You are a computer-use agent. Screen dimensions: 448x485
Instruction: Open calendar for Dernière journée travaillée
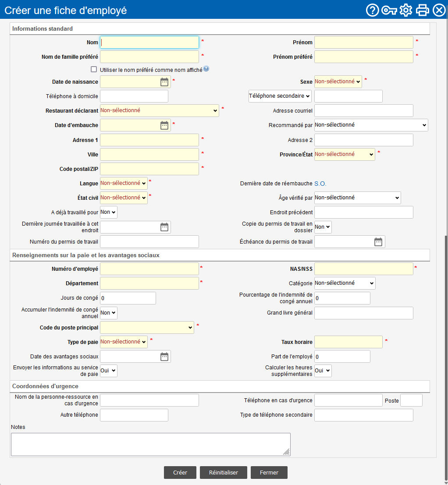[x=164, y=227]
